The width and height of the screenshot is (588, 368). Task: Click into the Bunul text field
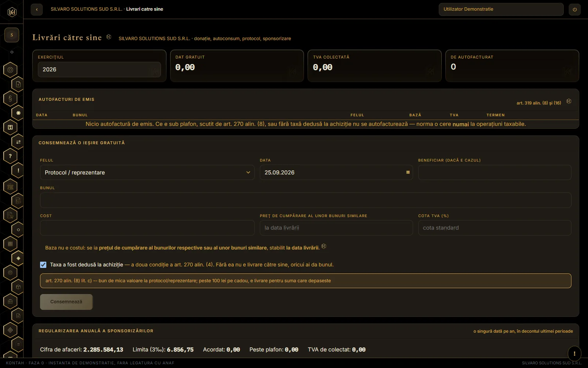pos(305,200)
